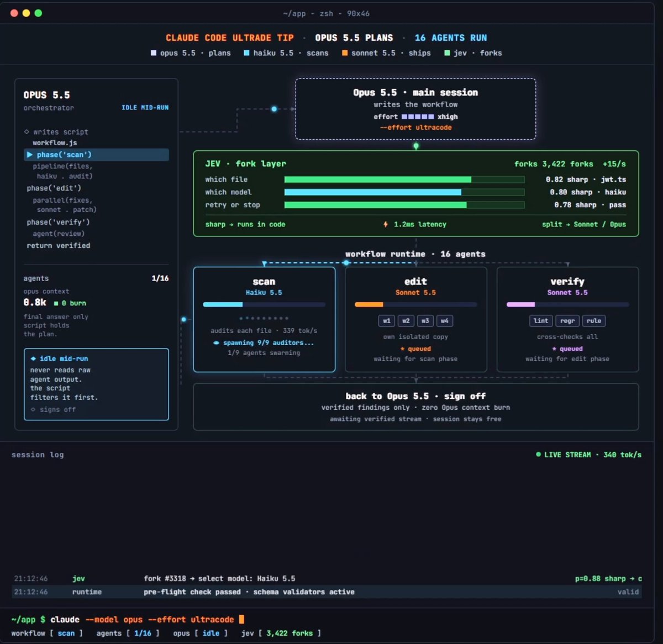Click the scan card progress bar
Image resolution: width=663 pixels, height=644 pixels.
[264, 304]
